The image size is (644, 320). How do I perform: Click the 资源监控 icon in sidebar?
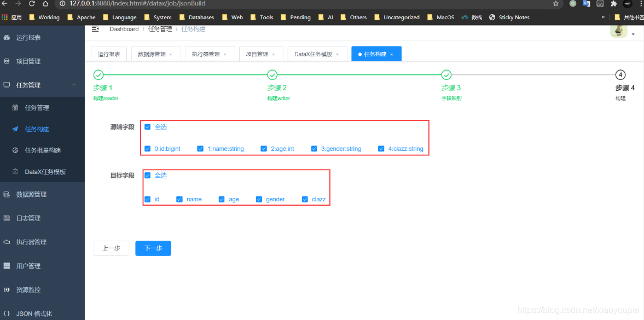tap(7, 289)
